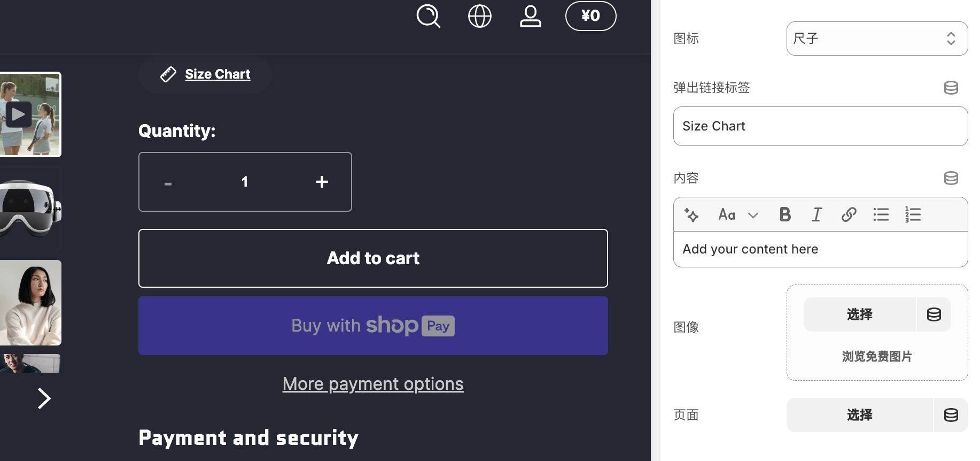Select the video thumbnail of tennis players

(30, 114)
